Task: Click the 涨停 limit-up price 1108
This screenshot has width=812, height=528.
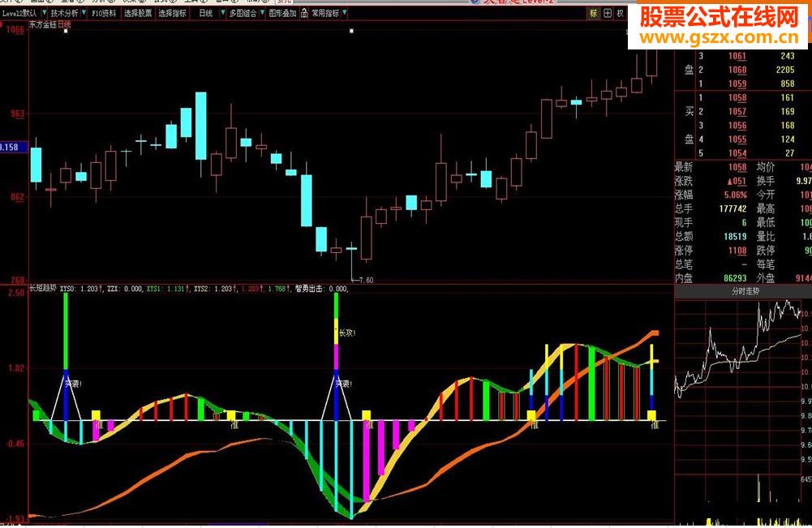Action: [737, 251]
